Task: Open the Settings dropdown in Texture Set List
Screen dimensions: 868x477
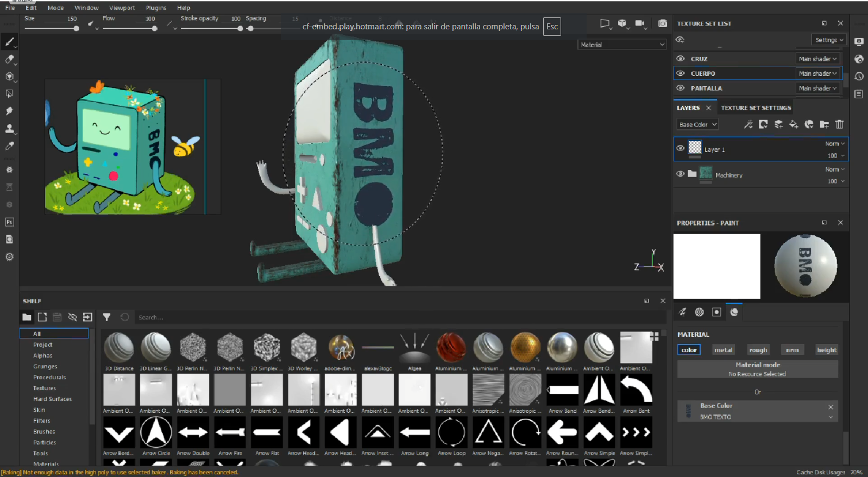Action: [829, 40]
